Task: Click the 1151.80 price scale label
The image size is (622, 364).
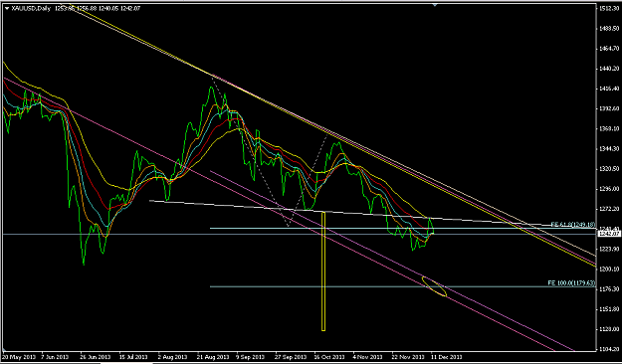Action: 610,309
